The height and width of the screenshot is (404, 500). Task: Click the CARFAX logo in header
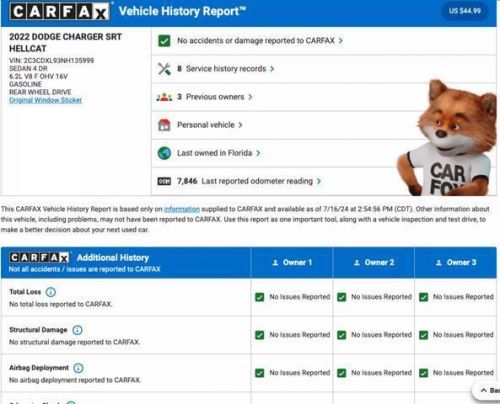(x=60, y=12)
